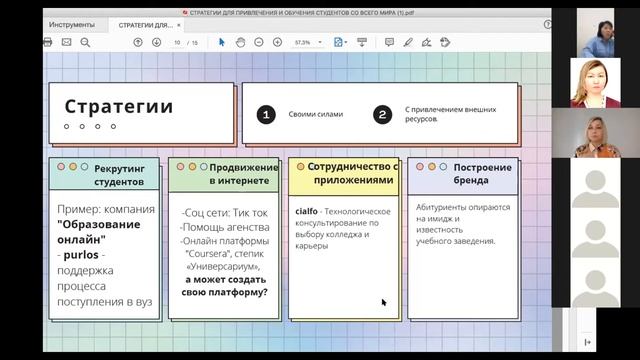Click the Продвижение в интернете card header
Screen dimensions: 640x360
(x=224, y=174)
